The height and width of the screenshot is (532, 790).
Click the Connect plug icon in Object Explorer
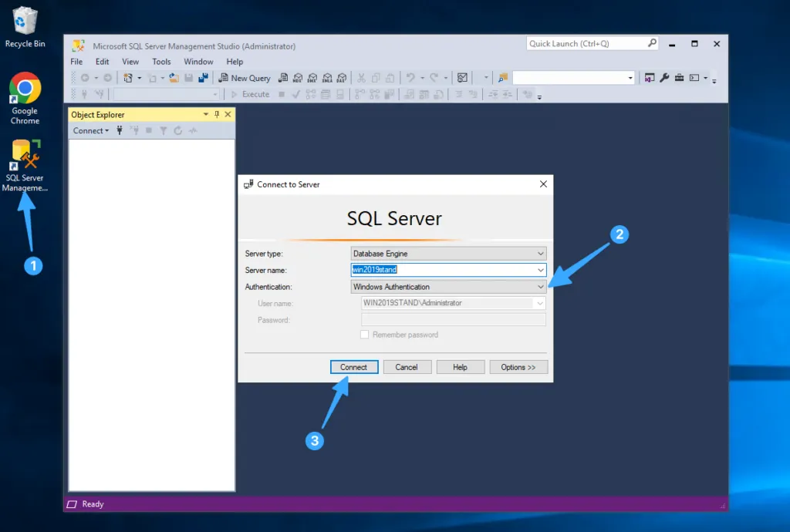coord(120,130)
